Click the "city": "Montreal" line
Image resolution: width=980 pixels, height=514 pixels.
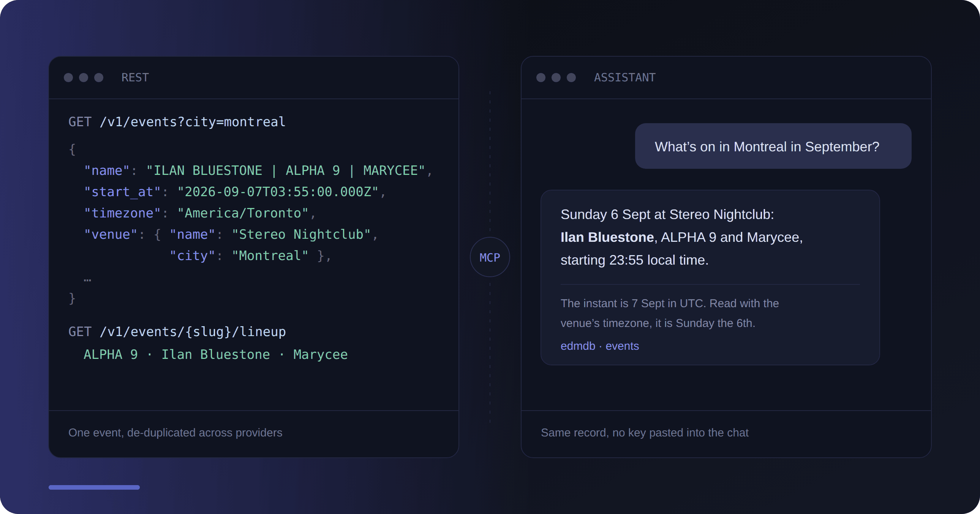pyautogui.click(x=250, y=256)
